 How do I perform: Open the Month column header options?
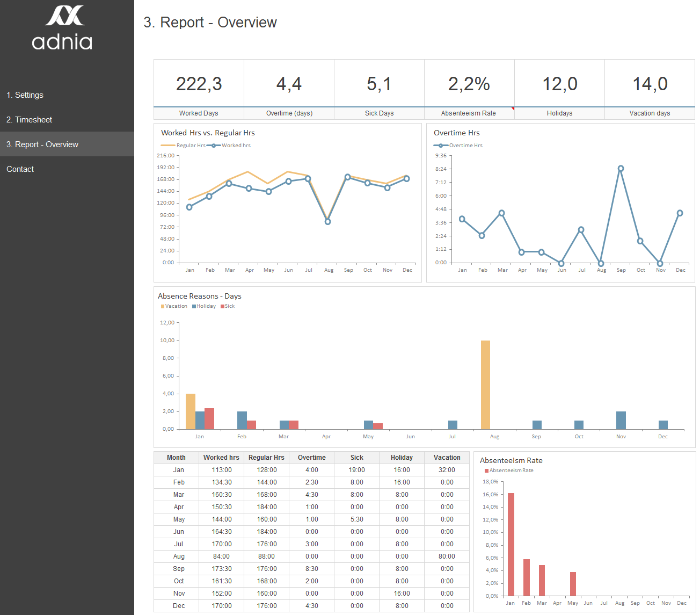tap(176, 457)
